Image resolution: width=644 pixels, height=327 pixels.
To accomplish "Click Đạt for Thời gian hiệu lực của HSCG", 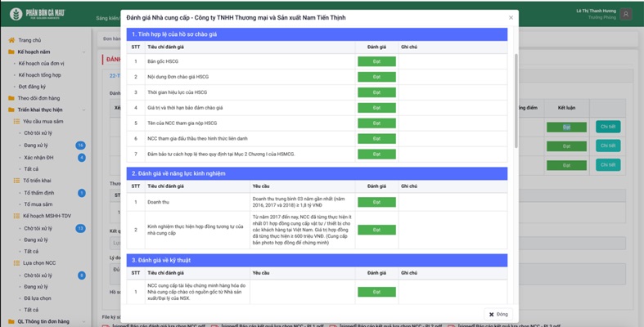I will point(376,92).
